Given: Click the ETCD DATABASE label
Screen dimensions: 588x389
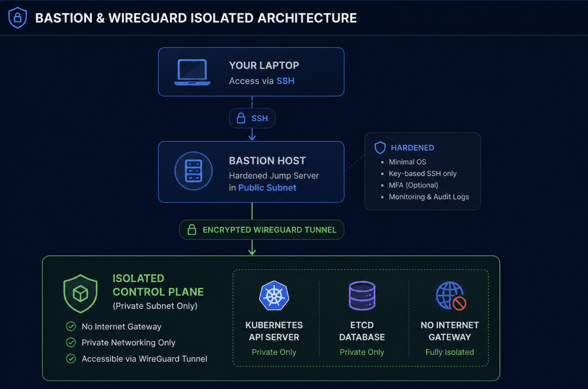Looking at the screenshot, I should coord(362,331).
